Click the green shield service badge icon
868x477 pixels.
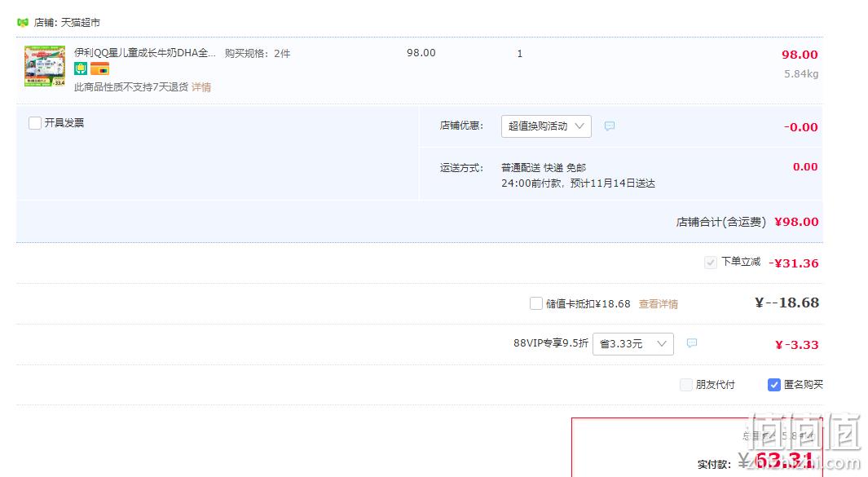[x=81, y=68]
